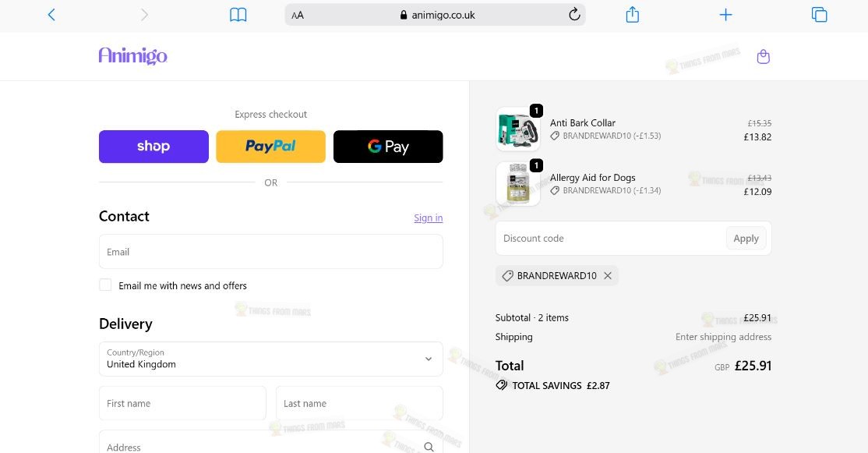
Task: Open the Animigo logo home link
Action: pos(133,55)
